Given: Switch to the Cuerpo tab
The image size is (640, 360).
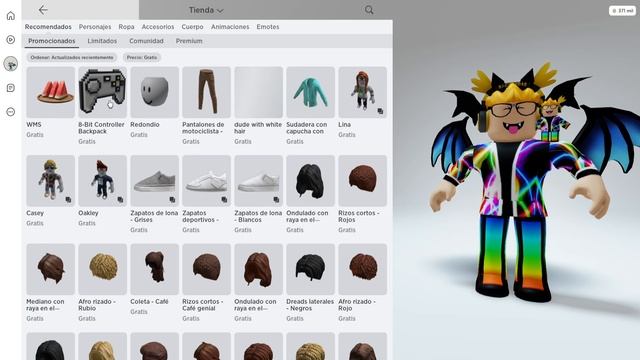Looking at the screenshot, I should coord(192,27).
